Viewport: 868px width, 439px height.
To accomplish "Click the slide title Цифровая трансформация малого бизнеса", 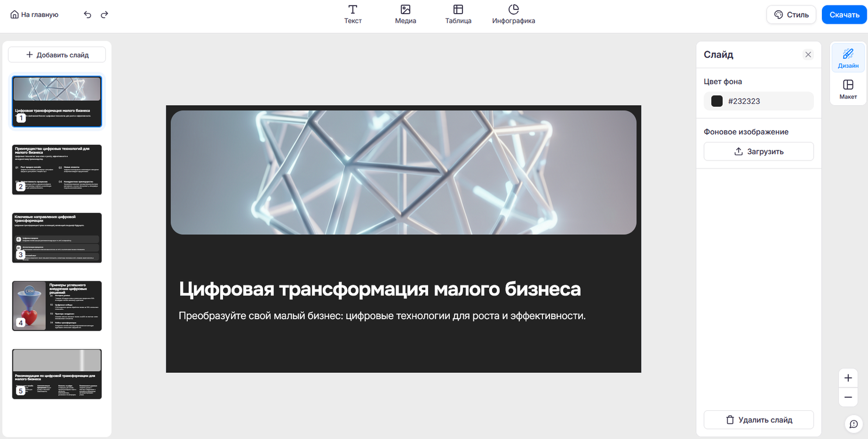I will [380, 289].
